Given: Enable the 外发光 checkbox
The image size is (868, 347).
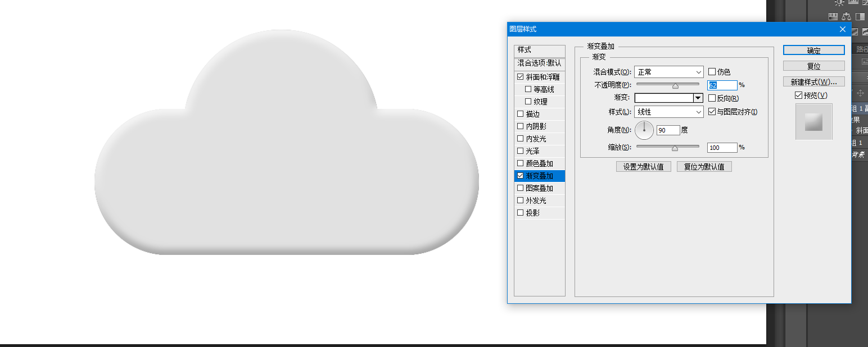Looking at the screenshot, I should tap(520, 200).
